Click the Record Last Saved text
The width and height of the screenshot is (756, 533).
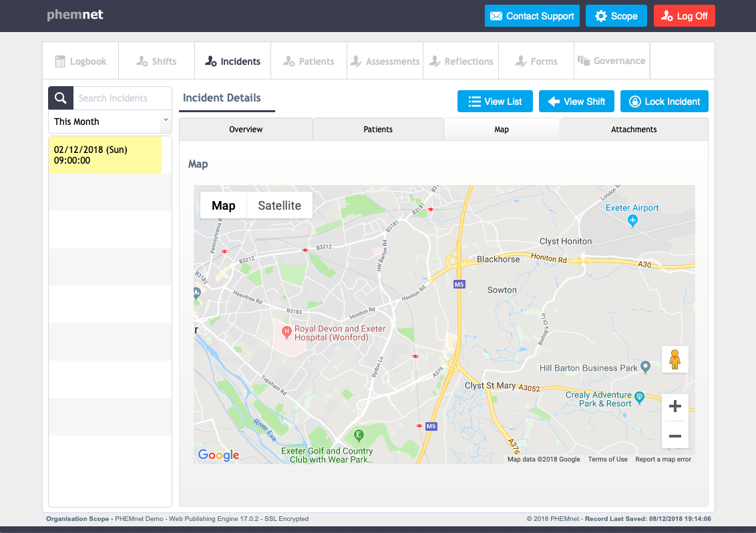648,519
